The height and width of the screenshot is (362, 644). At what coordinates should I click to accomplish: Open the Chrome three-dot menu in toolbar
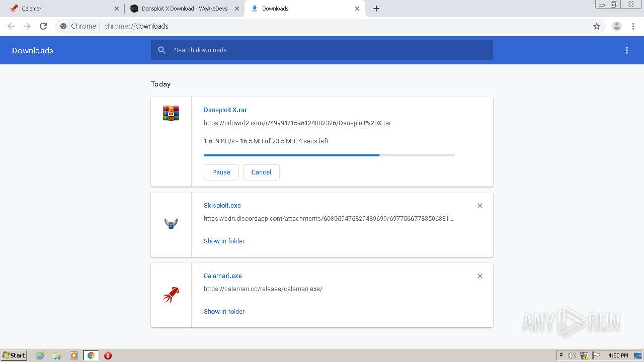coord(633,26)
